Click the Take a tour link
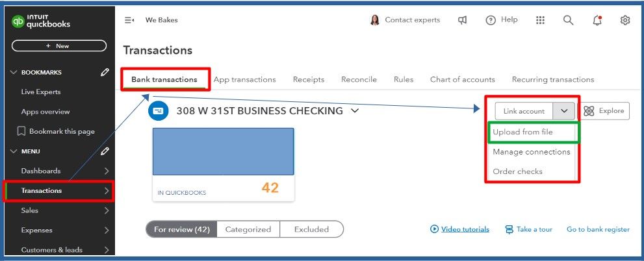 click(534, 229)
